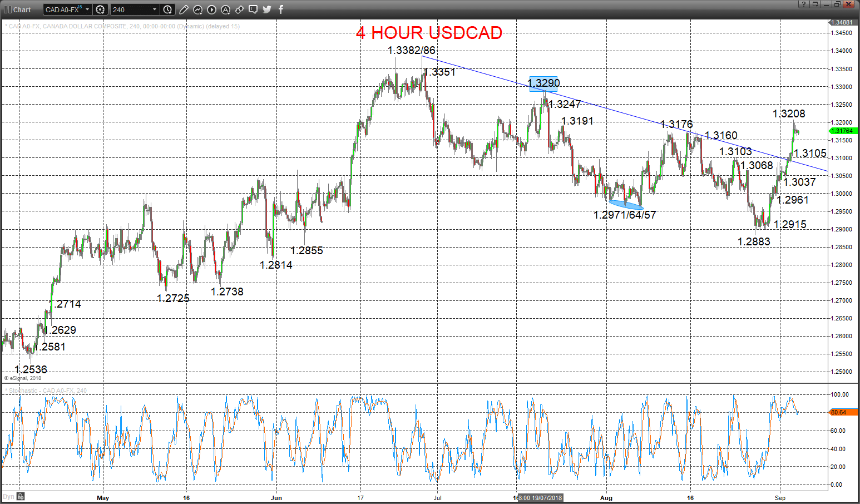This screenshot has height=504, width=860.
Task: Click the Chart window title label
Action: pos(22,9)
